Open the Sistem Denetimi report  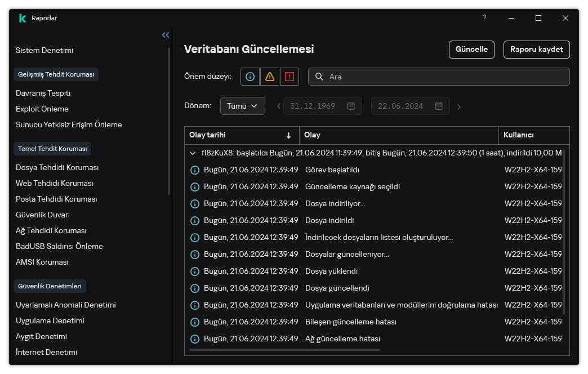click(44, 50)
